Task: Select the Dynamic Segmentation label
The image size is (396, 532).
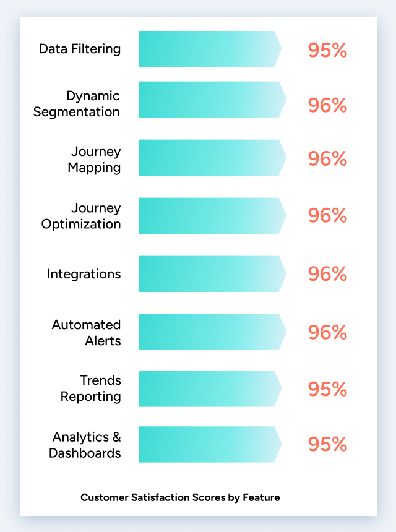Action: (77, 104)
